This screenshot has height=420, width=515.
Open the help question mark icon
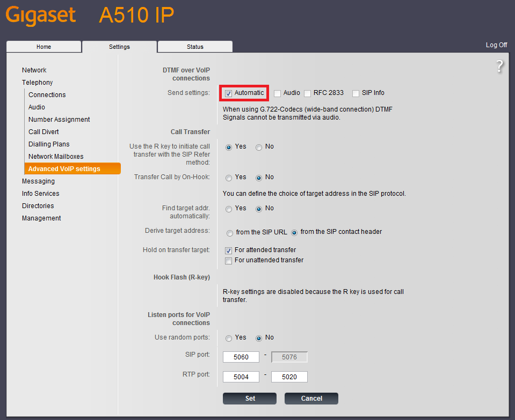[x=499, y=67]
